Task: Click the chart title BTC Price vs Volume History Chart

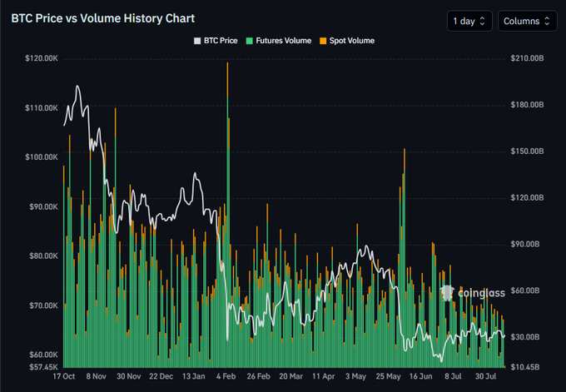Action: (103, 18)
